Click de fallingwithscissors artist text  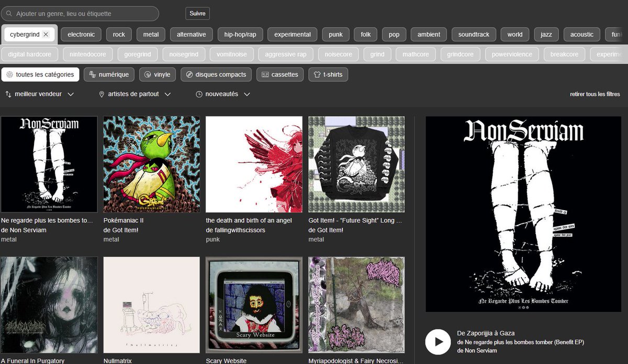click(x=235, y=230)
